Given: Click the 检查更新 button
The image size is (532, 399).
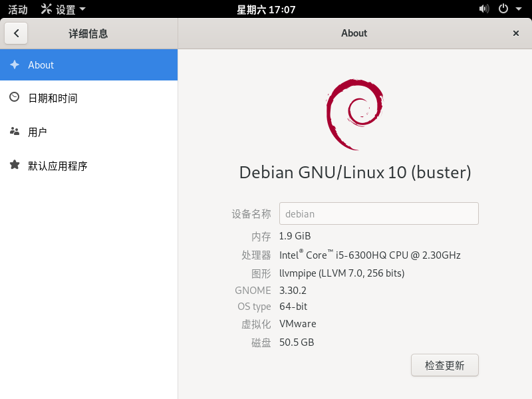Looking at the screenshot, I should point(444,365).
